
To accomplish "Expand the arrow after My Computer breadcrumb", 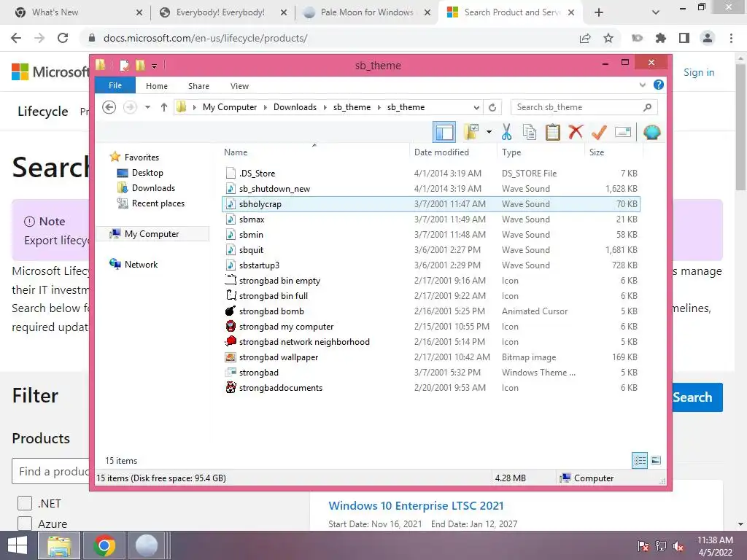I will click(266, 107).
